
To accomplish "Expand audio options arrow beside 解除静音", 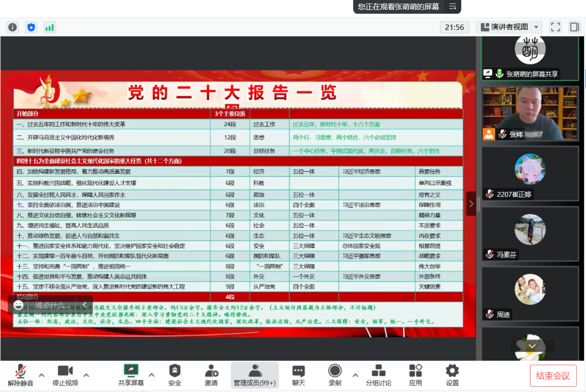I will click(42, 375).
